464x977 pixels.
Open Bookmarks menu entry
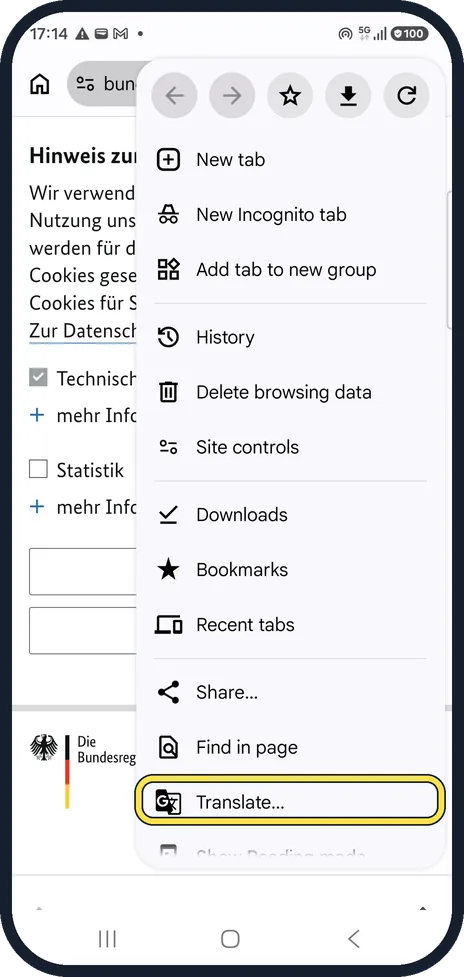click(290, 570)
